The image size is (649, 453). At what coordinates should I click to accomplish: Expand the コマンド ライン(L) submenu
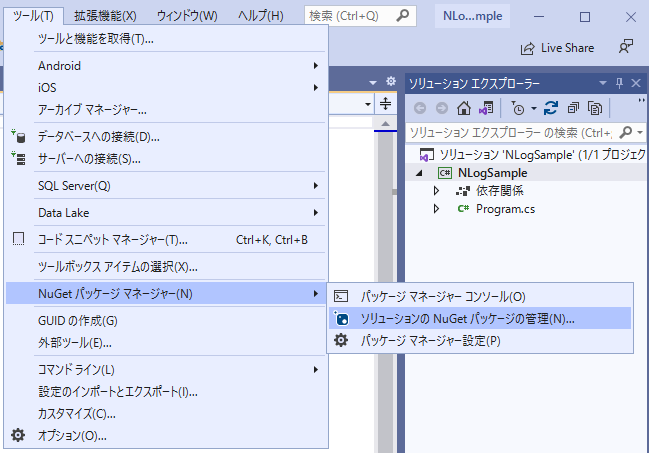click(x=166, y=369)
